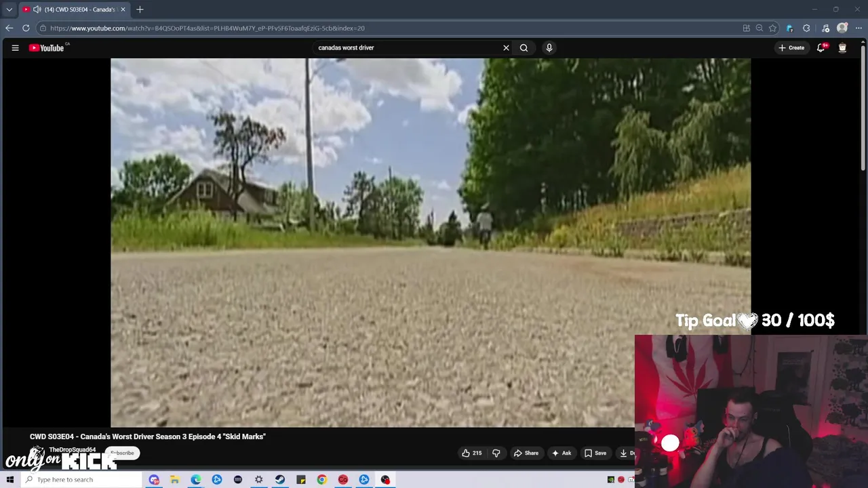This screenshot has height=488, width=868.
Task: View site info lock icon
Action: [43, 28]
